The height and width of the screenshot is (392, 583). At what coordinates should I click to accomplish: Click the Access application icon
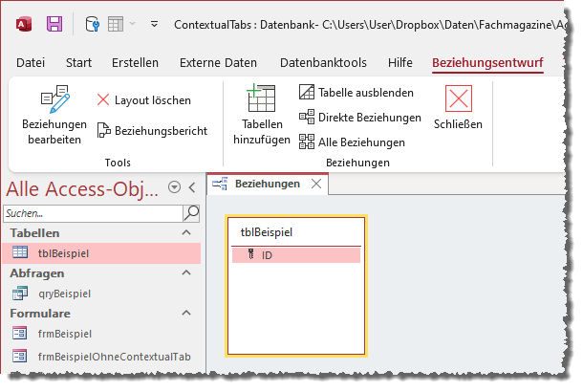[24, 25]
